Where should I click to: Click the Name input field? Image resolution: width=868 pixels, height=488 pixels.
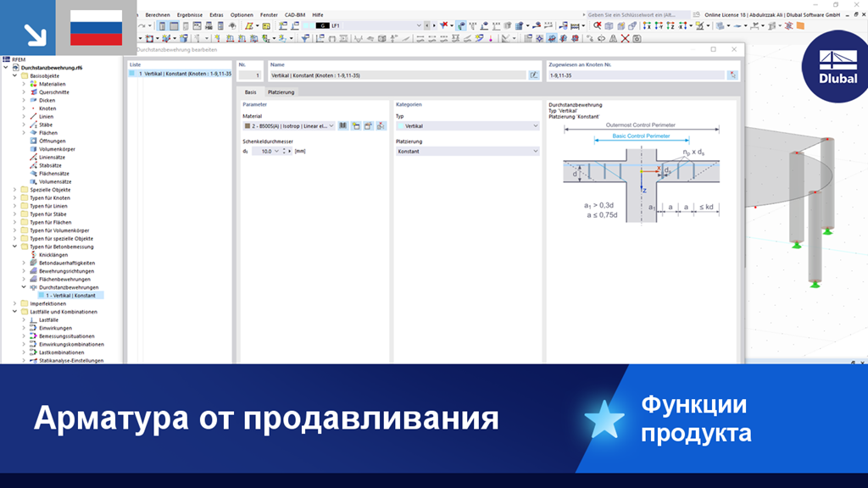point(398,75)
